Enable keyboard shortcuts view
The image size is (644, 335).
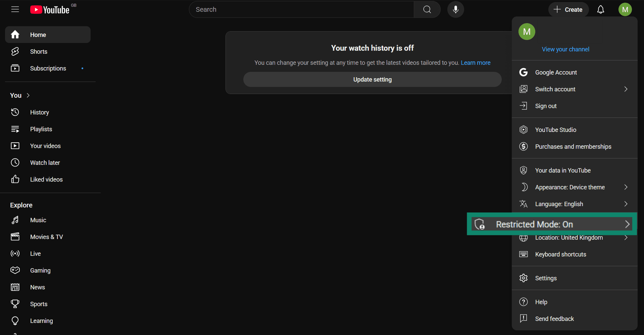pos(560,254)
